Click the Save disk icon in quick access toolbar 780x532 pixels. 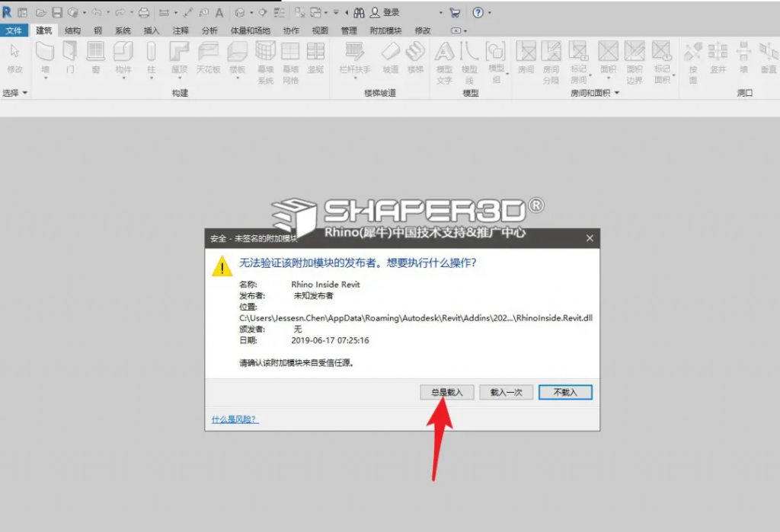(57, 12)
